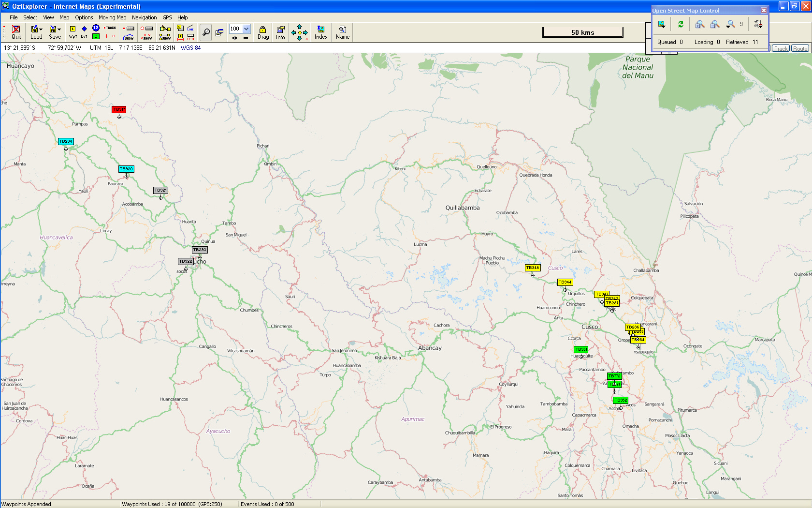
Task: Open the GPS menu
Action: (x=167, y=17)
